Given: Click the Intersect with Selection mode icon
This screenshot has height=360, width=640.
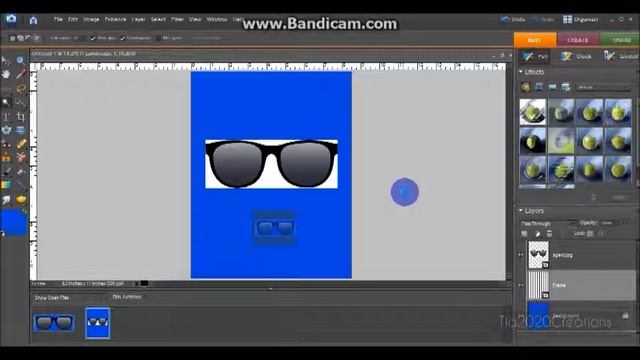Looking at the screenshot, I should (36, 38).
